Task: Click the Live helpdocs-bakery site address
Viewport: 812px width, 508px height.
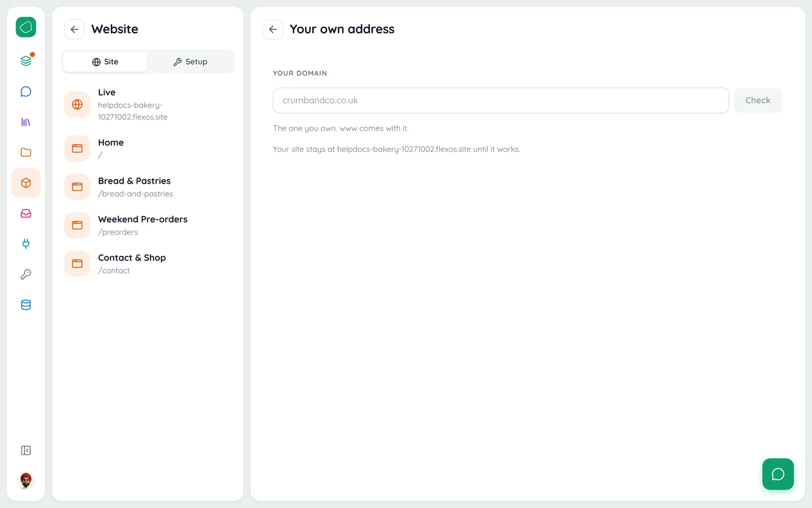Action: 133,111
